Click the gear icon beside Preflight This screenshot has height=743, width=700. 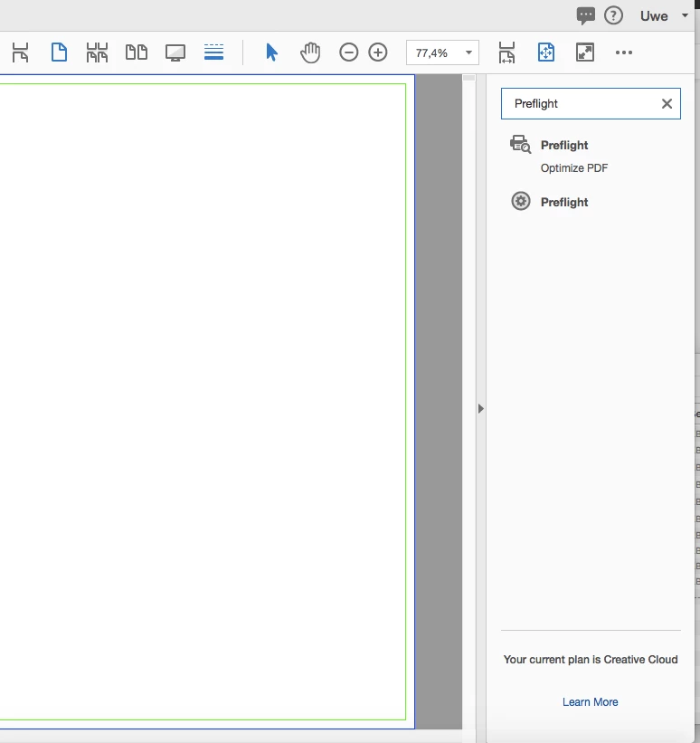coord(521,202)
